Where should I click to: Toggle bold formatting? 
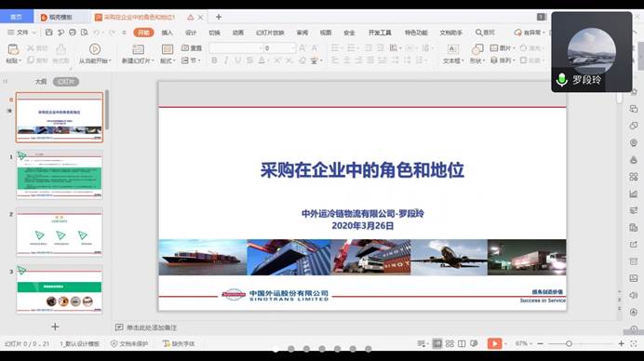click(x=214, y=60)
